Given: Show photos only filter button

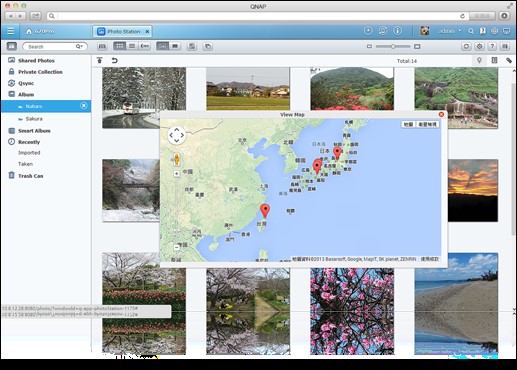Looking at the screenshot, I should [x=162, y=46].
